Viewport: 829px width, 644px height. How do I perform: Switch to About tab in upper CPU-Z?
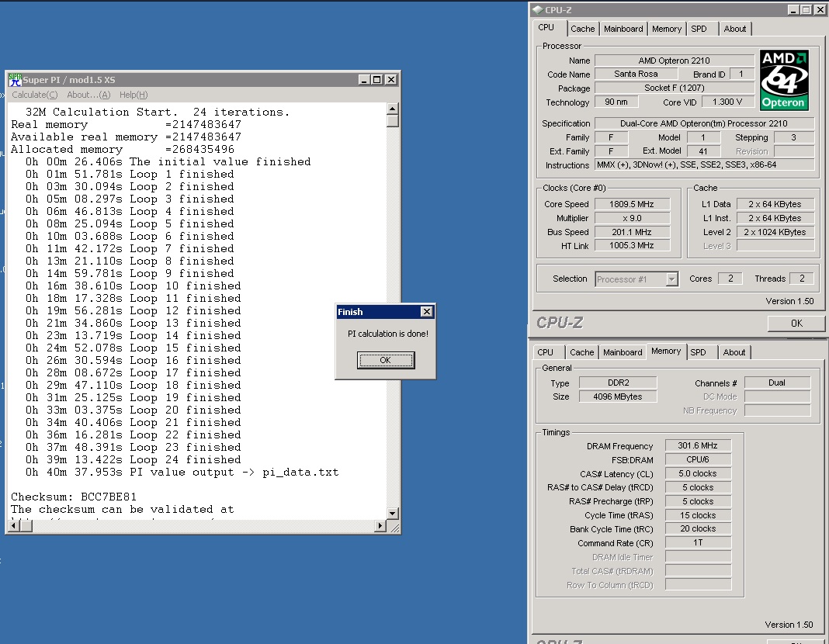(x=735, y=29)
